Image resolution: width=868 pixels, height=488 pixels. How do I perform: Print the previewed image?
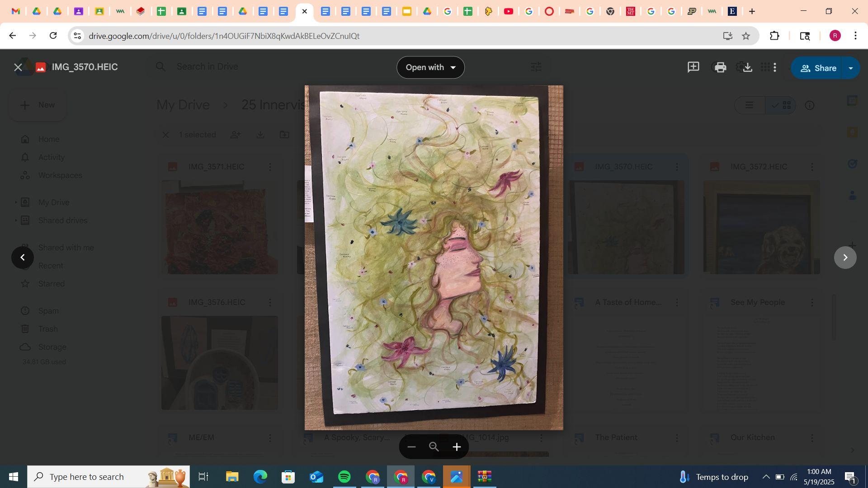[x=720, y=67]
